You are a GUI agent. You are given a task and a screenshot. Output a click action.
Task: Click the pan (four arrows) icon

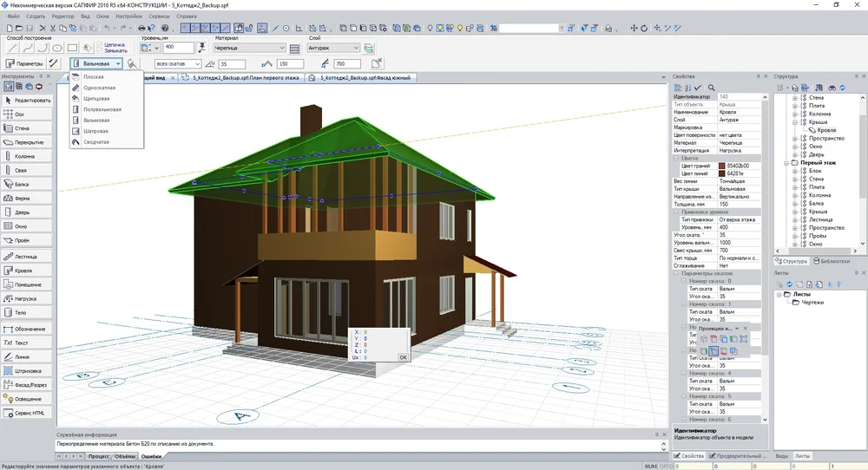(634, 29)
